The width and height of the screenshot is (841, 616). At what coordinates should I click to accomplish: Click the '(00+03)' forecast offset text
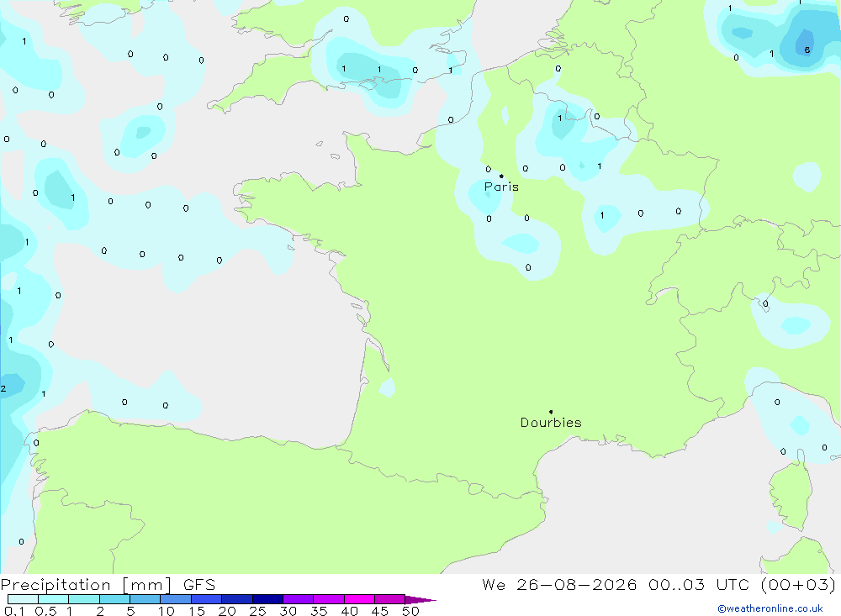(798, 585)
